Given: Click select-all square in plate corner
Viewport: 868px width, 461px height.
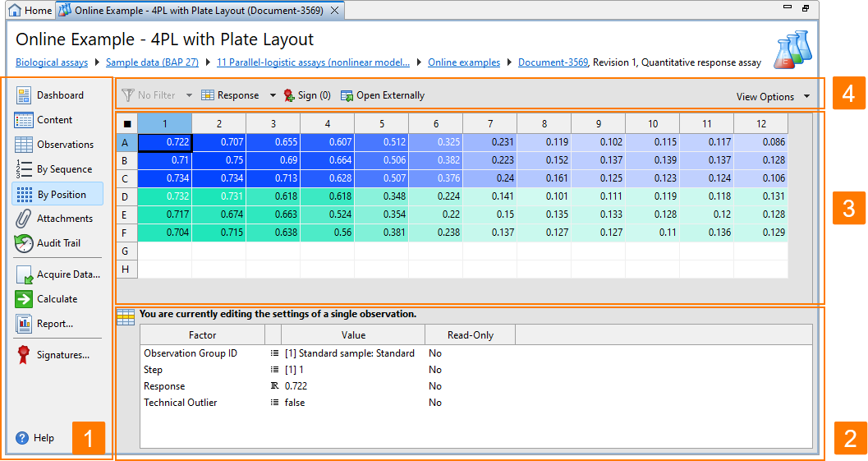Looking at the screenshot, I should point(127,124).
